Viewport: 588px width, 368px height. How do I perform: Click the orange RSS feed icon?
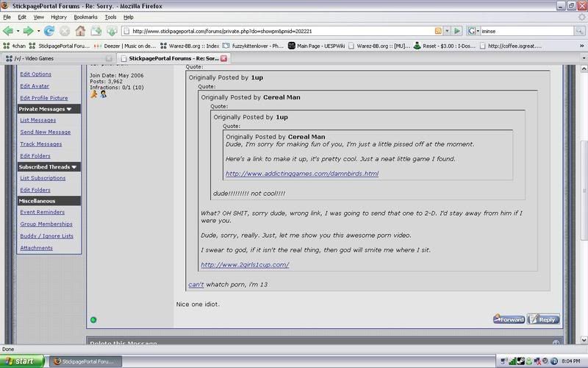pyautogui.click(x=438, y=31)
